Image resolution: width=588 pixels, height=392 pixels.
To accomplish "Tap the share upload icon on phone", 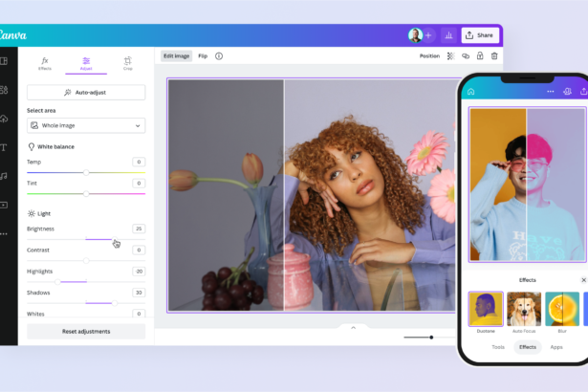I will pyautogui.click(x=583, y=92).
